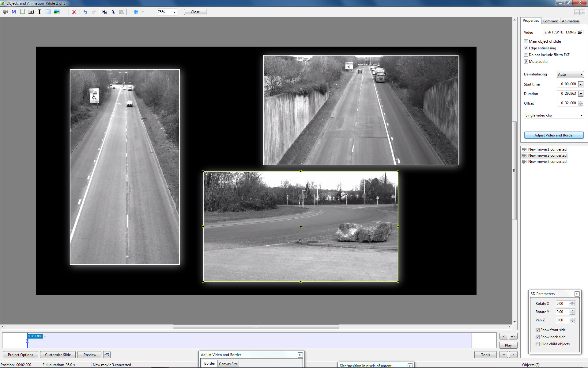Open the grid options dropdown arrow
Viewport: 588px width, 368px height.
143,12
